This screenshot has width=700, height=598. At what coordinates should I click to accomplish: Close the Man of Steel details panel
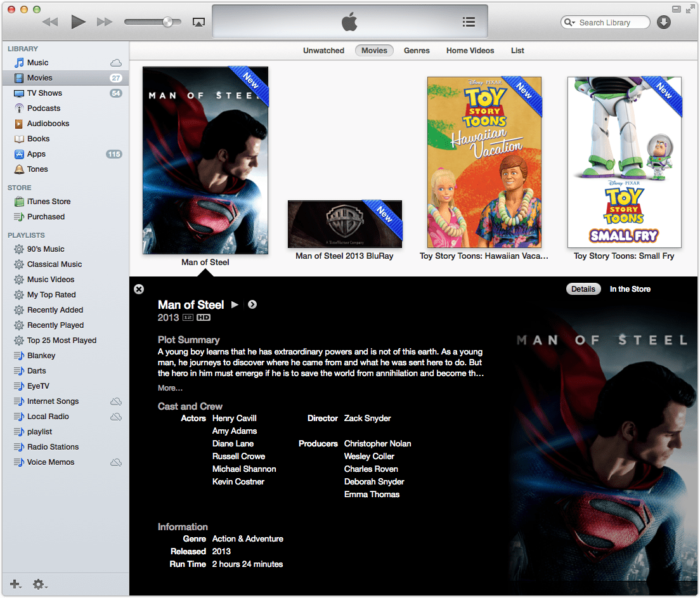coord(139,289)
